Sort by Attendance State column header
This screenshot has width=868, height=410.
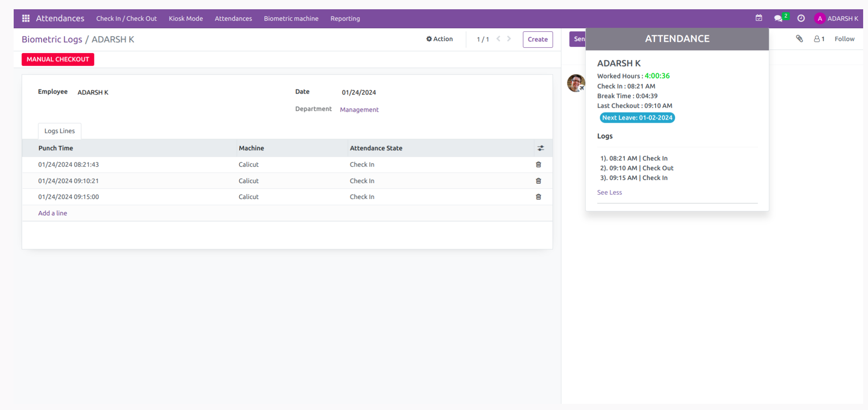376,148
